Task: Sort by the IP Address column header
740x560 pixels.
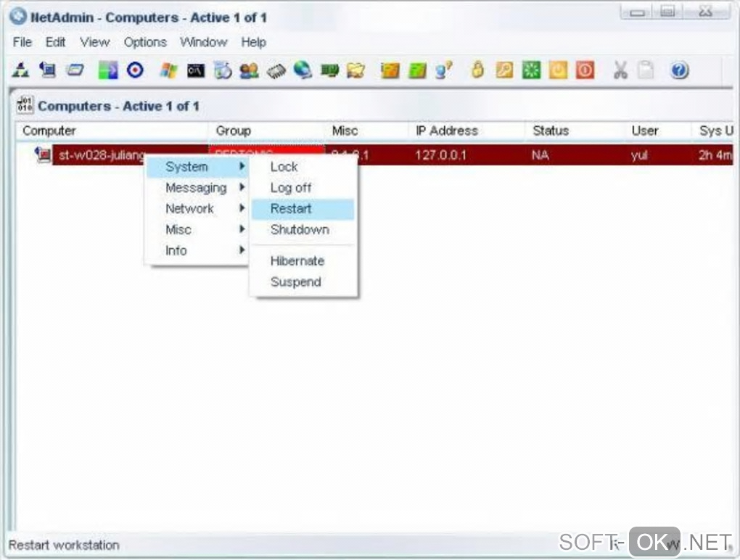Action: pyautogui.click(x=466, y=131)
